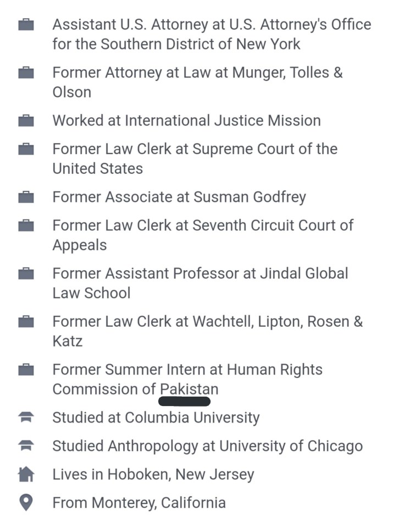Screen dimensions: 393x532
Task: Click briefcase icon next to Seventh Circuit entry
Action: 26,226
